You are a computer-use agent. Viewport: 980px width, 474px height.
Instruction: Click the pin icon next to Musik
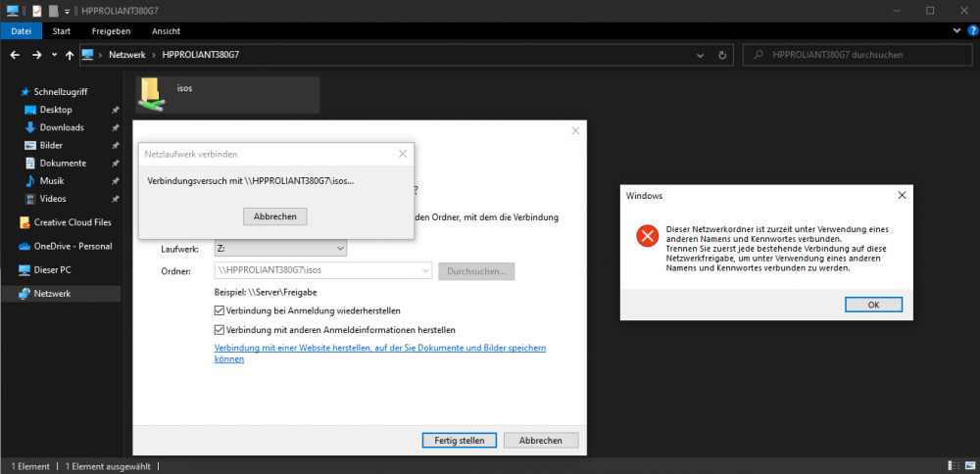[115, 181]
